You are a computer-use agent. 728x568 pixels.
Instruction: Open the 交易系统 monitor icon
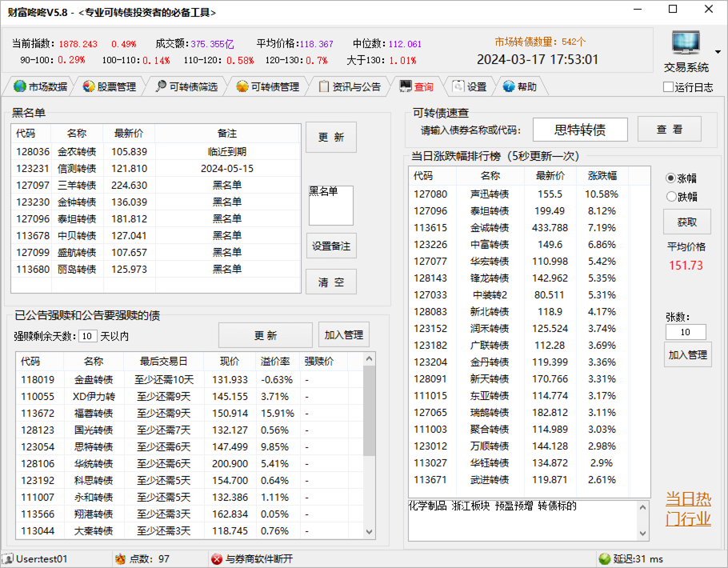(686, 42)
